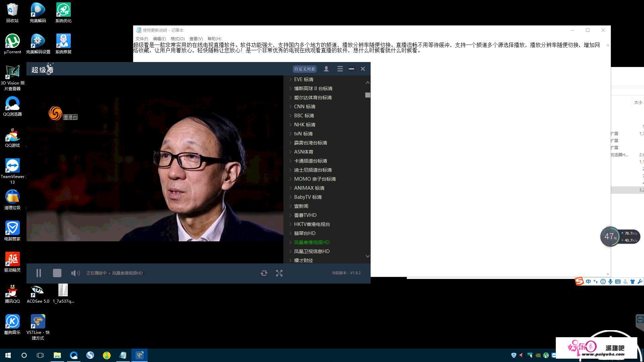Open Task View on taskbar
The width and height of the screenshot is (644, 362).
[40, 355]
